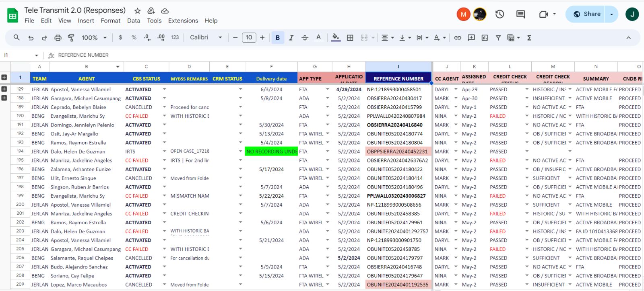The image size is (644, 291).
Task: Toggle bold formatting
Action: click(x=277, y=38)
